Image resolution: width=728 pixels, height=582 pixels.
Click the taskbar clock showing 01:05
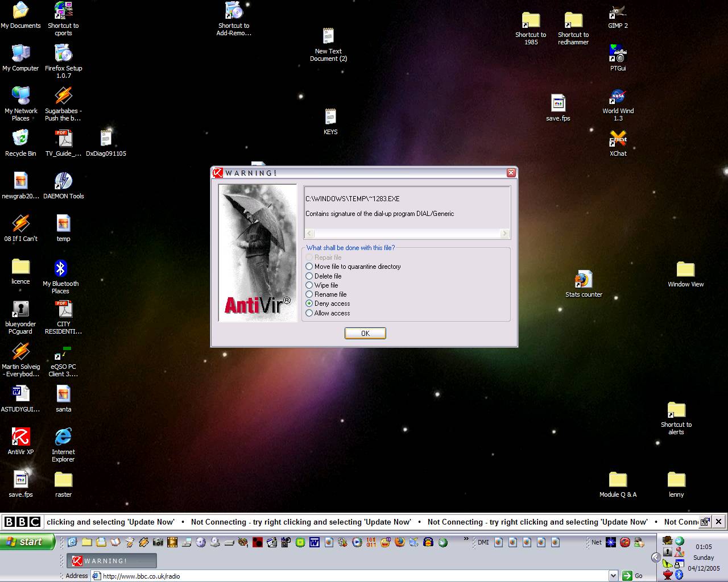(704, 547)
